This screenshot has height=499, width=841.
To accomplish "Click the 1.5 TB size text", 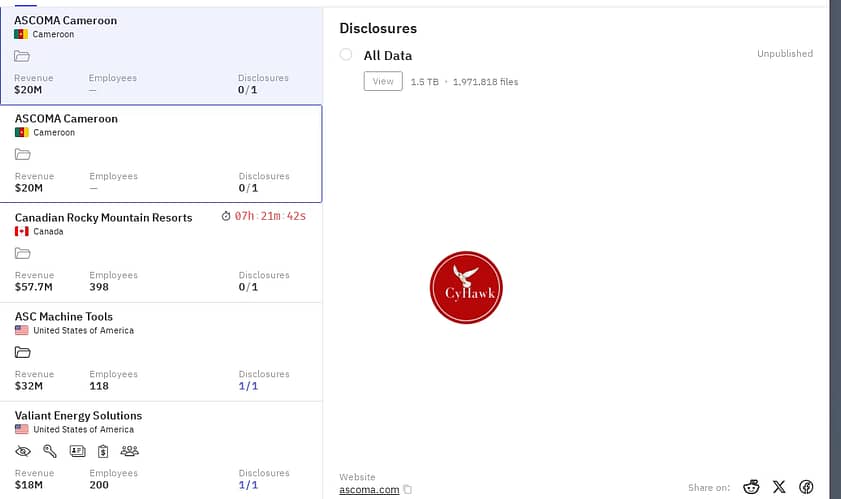I will [425, 82].
